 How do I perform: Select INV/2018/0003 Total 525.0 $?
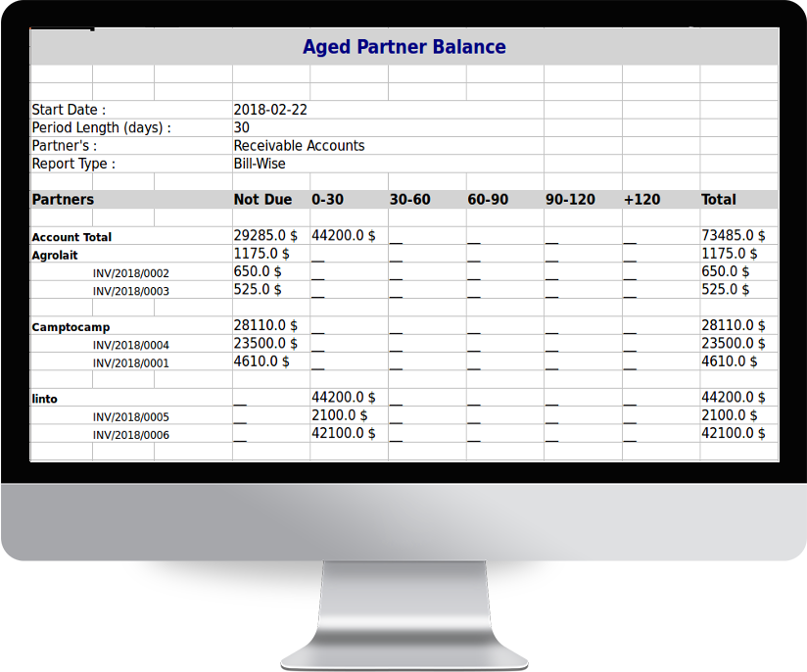pos(725,289)
